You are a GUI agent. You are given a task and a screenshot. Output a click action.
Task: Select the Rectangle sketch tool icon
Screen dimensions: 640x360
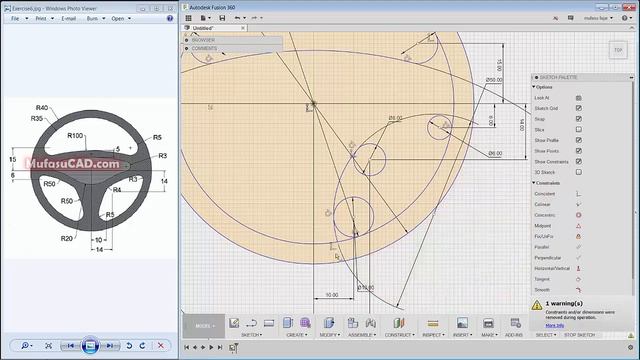click(269, 323)
